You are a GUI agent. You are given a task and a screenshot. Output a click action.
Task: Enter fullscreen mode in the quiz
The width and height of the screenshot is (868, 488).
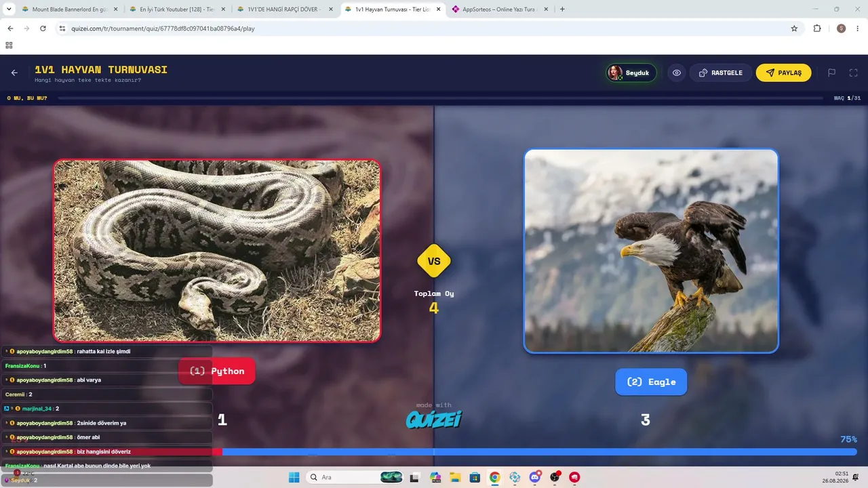[854, 73]
